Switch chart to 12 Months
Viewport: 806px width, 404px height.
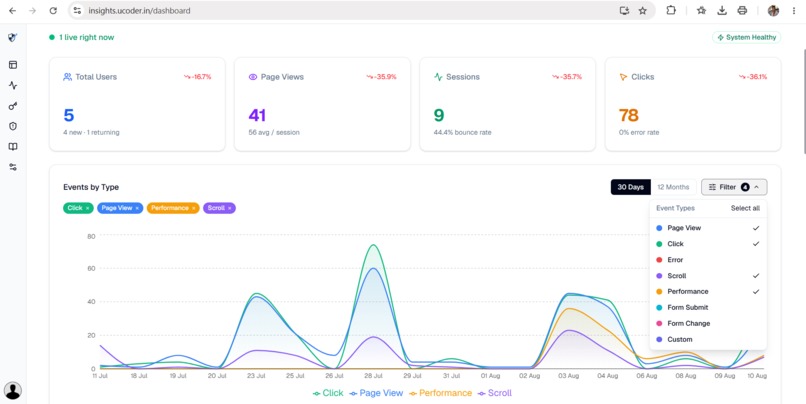coord(673,187)
